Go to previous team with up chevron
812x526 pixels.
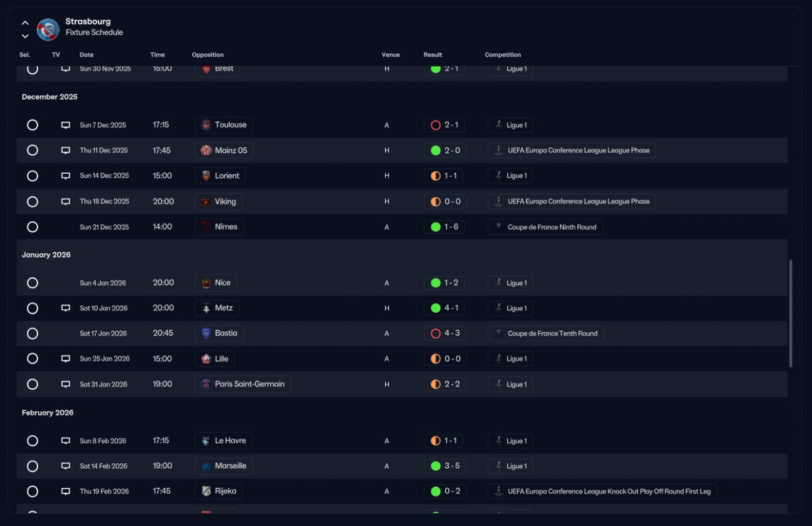point(25,23)
